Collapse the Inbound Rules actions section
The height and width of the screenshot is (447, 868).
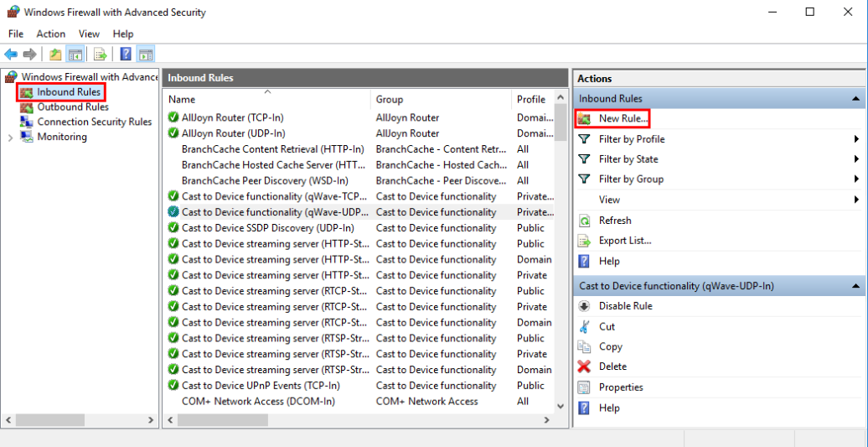pos(855,99)
